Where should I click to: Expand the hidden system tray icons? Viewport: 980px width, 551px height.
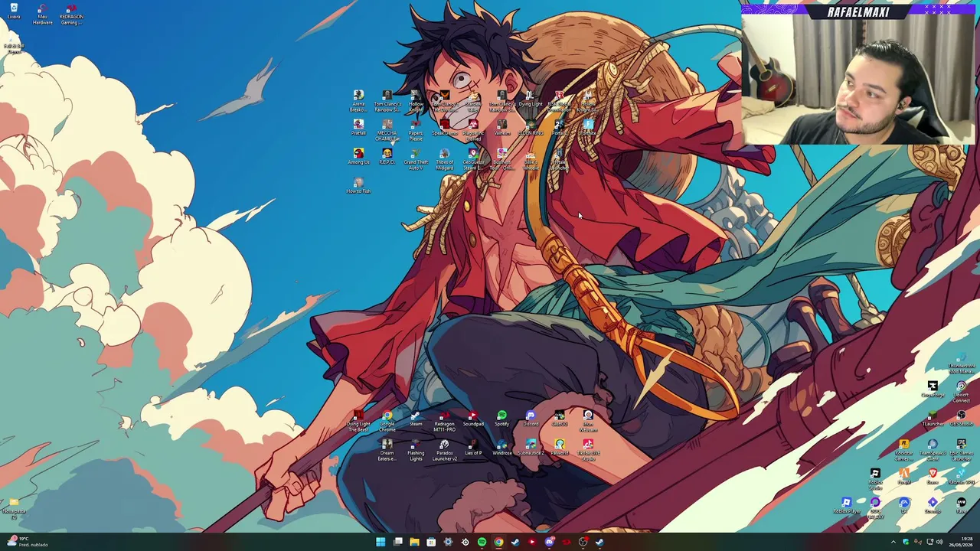pos(893,542)
